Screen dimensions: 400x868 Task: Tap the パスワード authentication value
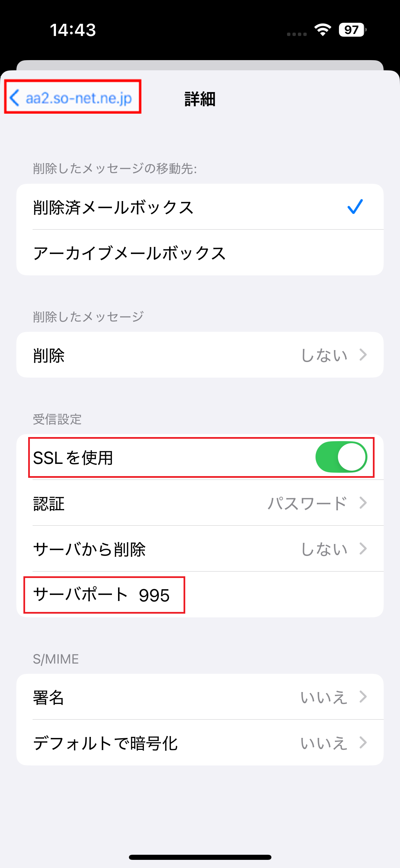tap(307, 503)
